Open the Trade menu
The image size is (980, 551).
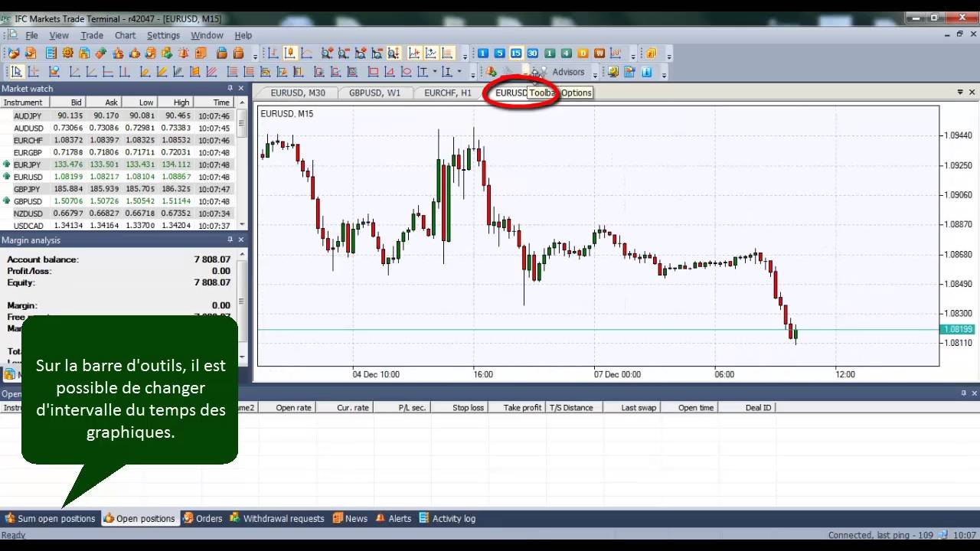(92, 35)
